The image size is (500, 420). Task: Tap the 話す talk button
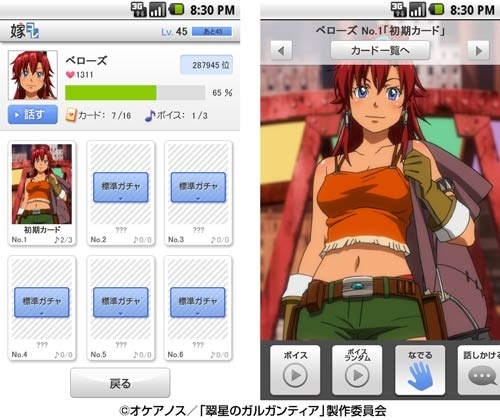click(33, 115)
